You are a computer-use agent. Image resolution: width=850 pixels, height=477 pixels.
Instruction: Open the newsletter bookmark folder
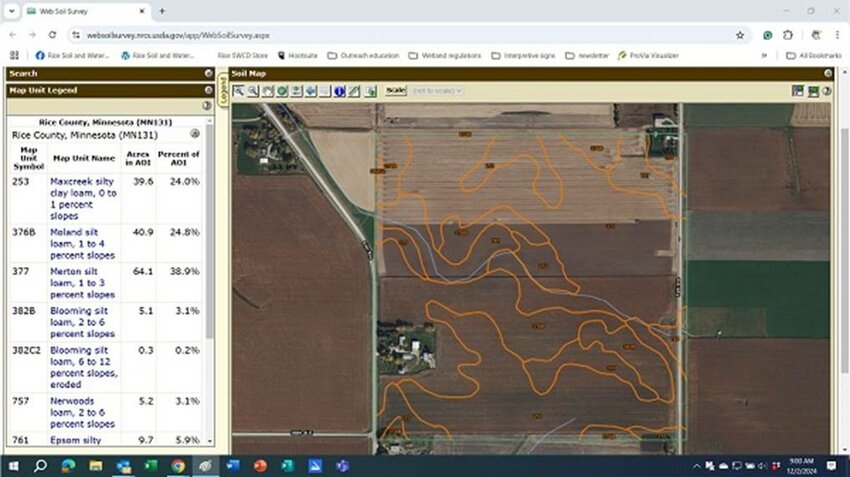[587, 55]
